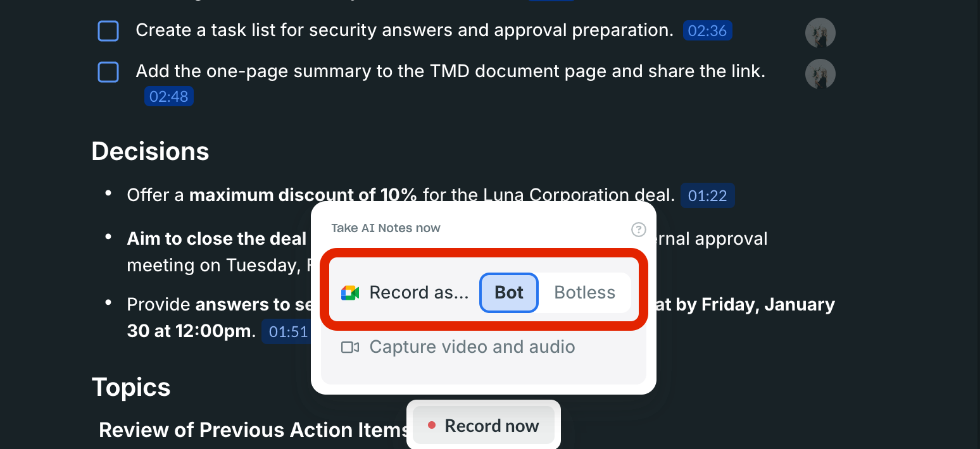Open assignee avatar on the task list item
980x449 pixels.
pos(820,33)
